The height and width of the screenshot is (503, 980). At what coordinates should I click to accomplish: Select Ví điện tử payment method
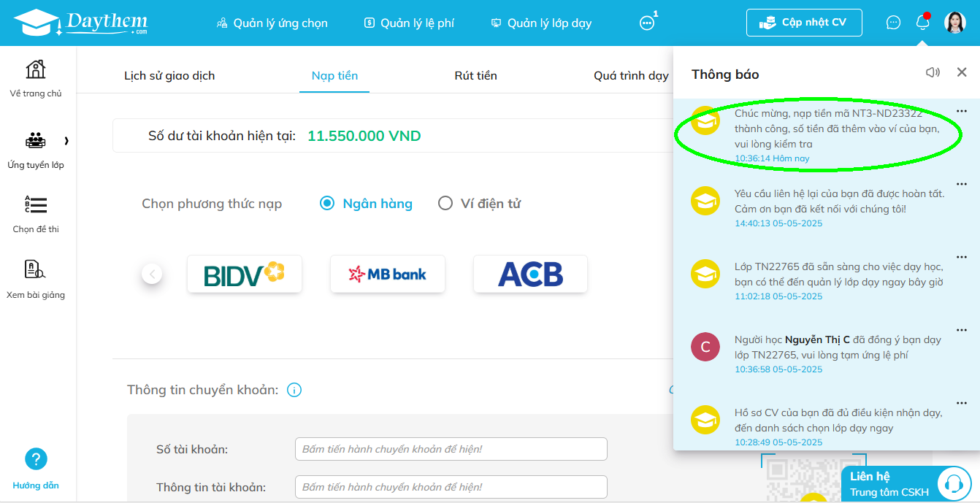[479, 204]
